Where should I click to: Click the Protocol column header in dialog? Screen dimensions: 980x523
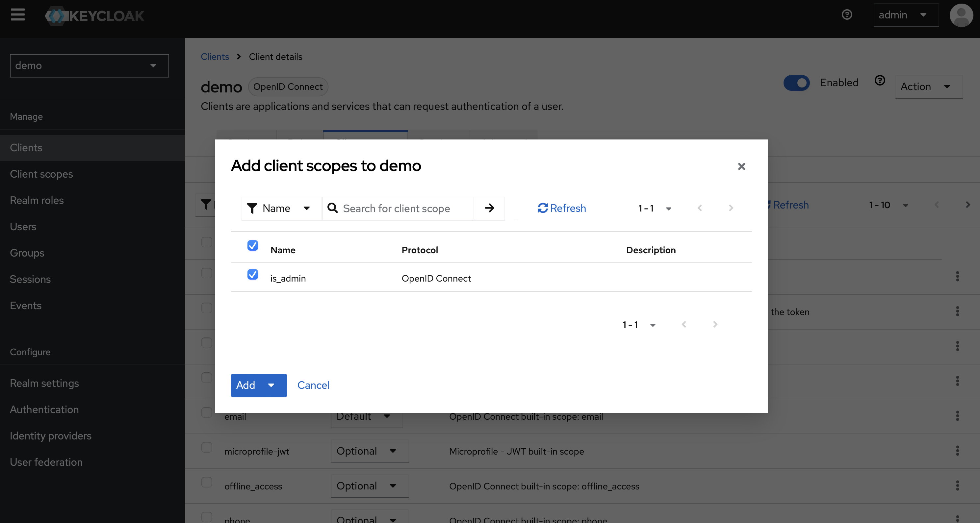point(420,250)
